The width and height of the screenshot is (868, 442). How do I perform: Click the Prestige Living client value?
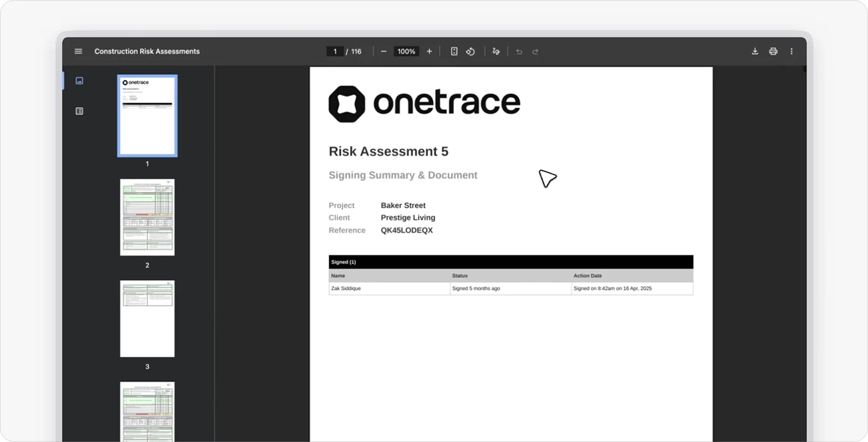click(408, 217)
